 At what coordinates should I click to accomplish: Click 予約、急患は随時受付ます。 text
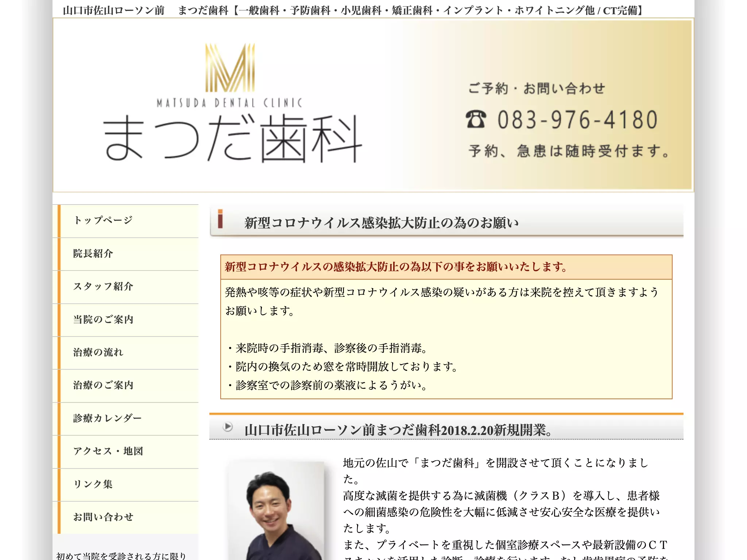click(569, 151)
